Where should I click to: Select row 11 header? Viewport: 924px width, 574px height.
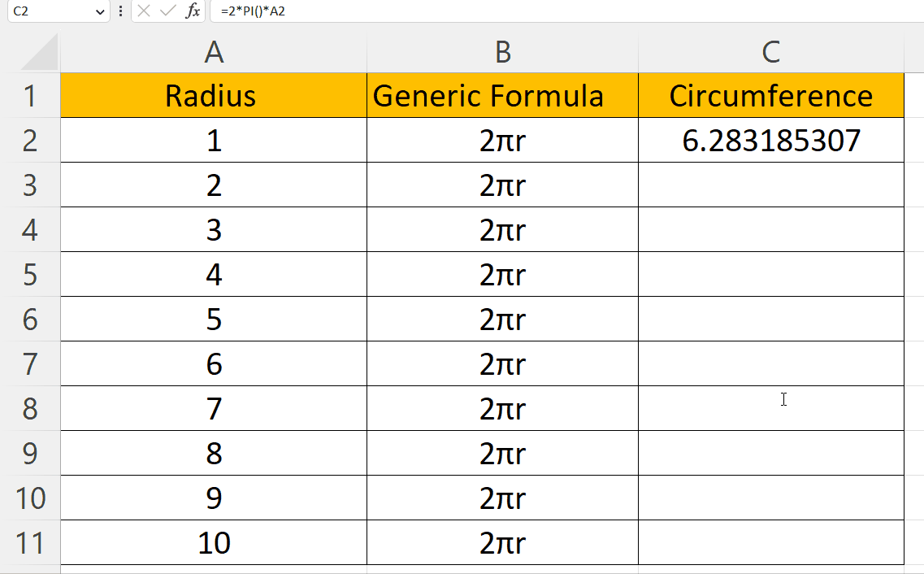[32, 542]
